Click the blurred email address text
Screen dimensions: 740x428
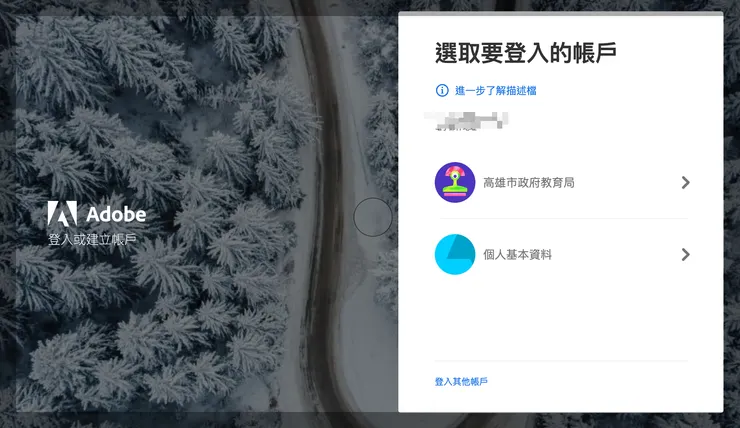[x=466, y=120]
